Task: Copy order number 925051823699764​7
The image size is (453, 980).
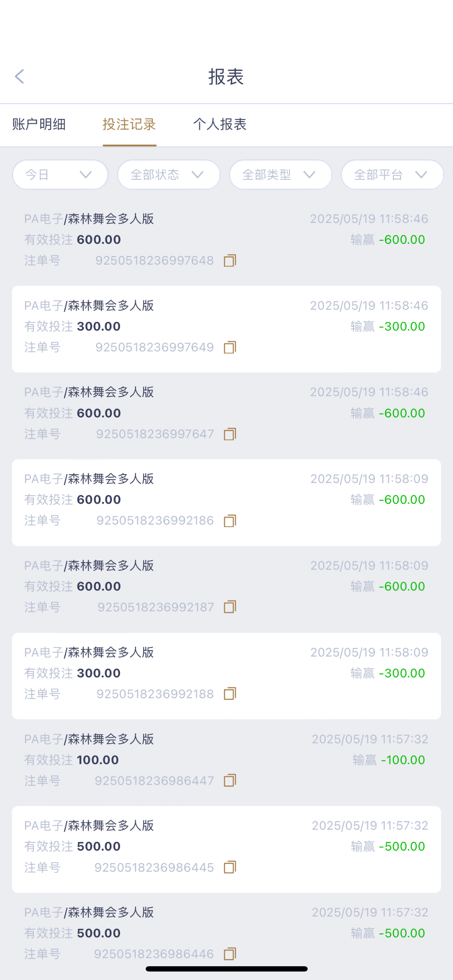Action: tap(230, 434)
